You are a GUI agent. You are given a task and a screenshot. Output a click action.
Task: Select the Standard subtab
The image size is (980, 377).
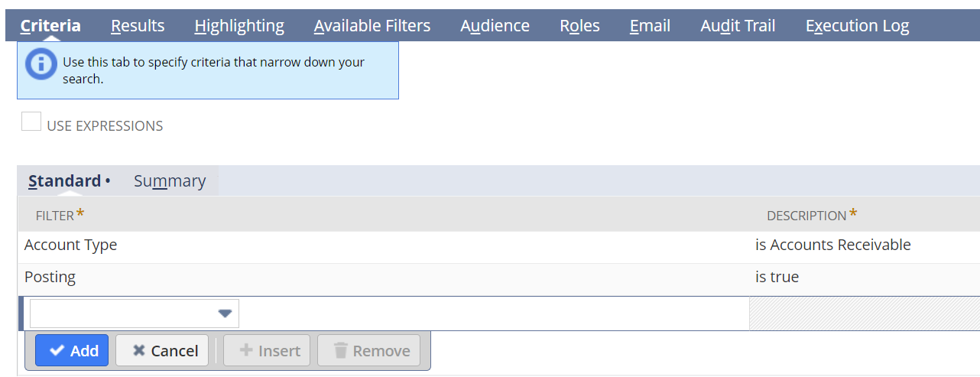[x=65, y=181]
